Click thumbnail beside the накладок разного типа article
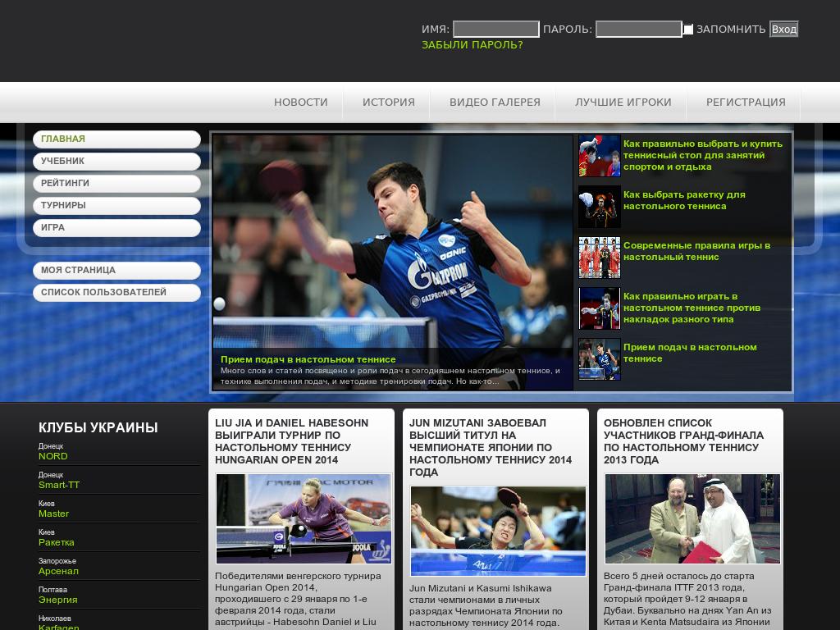This screenshot has height=630, width=840. pos(600,308)
